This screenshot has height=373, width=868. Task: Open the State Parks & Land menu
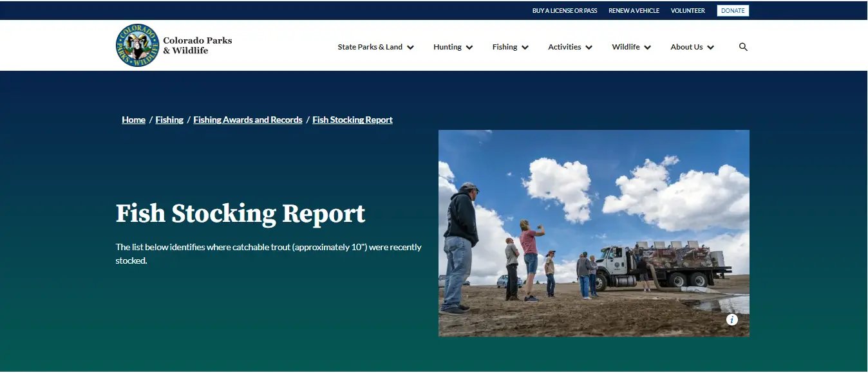tap(370, 47)
